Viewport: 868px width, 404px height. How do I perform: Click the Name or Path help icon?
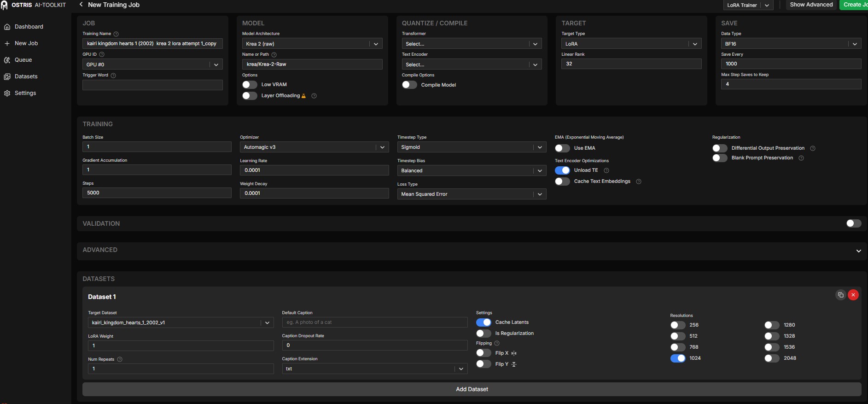click(274, 55)
